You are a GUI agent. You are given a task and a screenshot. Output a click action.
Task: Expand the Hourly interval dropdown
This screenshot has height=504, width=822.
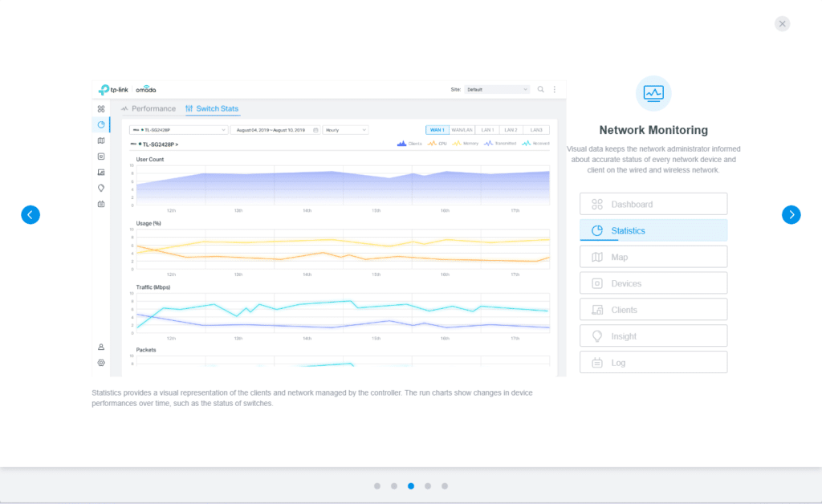tap(345, 129)
